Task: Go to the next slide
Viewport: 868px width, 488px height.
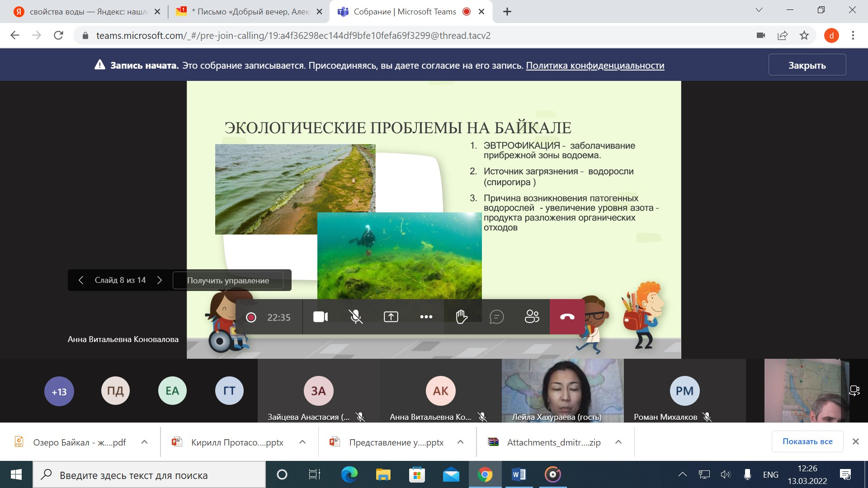Action: click(160, 280)
